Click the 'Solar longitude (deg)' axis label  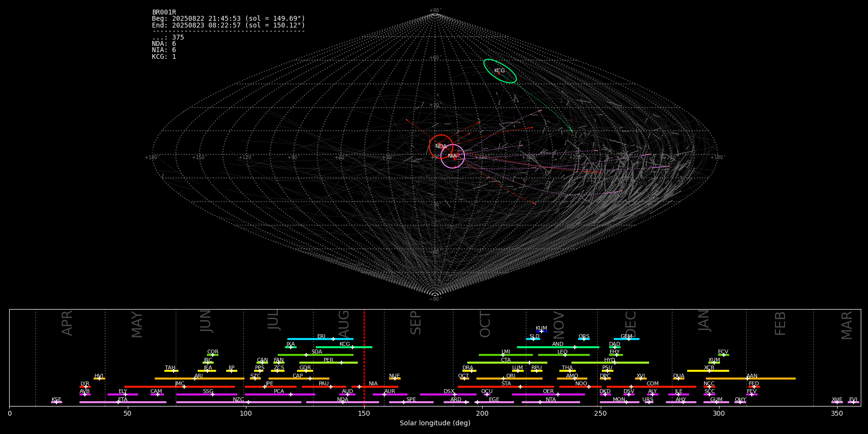(x=435, y=423)
